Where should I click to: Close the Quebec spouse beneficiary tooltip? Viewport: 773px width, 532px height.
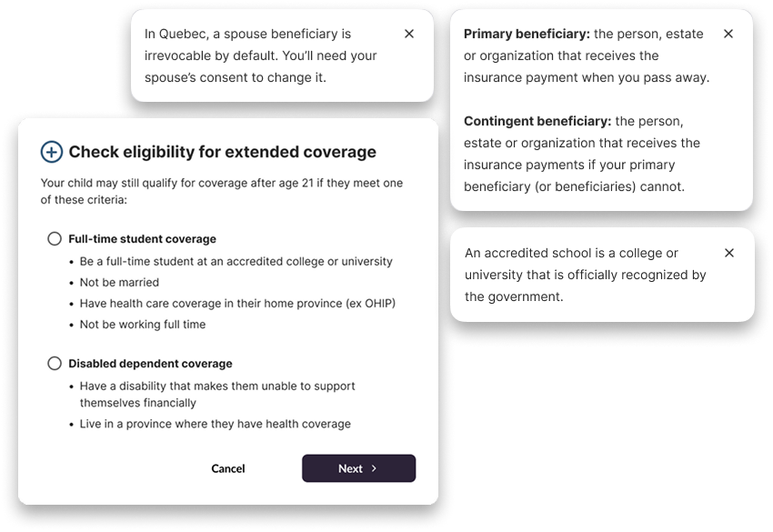coord(408,34)
